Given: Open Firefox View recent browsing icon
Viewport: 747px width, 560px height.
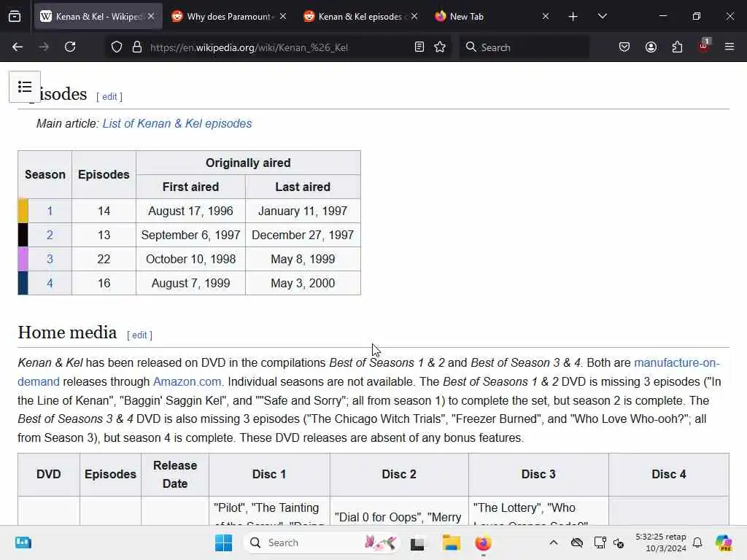Looking at the screenshot, I should tap(15, 17).
